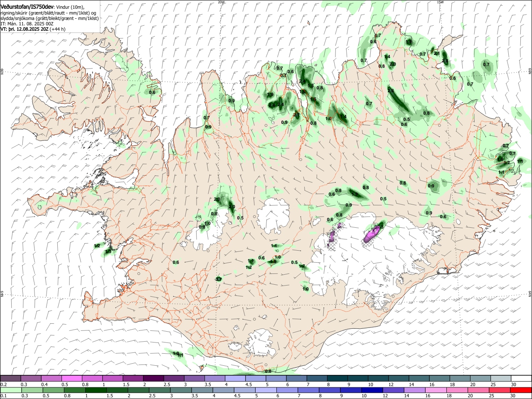Click the white final swatch of the snow legend
Screen dimensions: 532x399
point(521,379)
